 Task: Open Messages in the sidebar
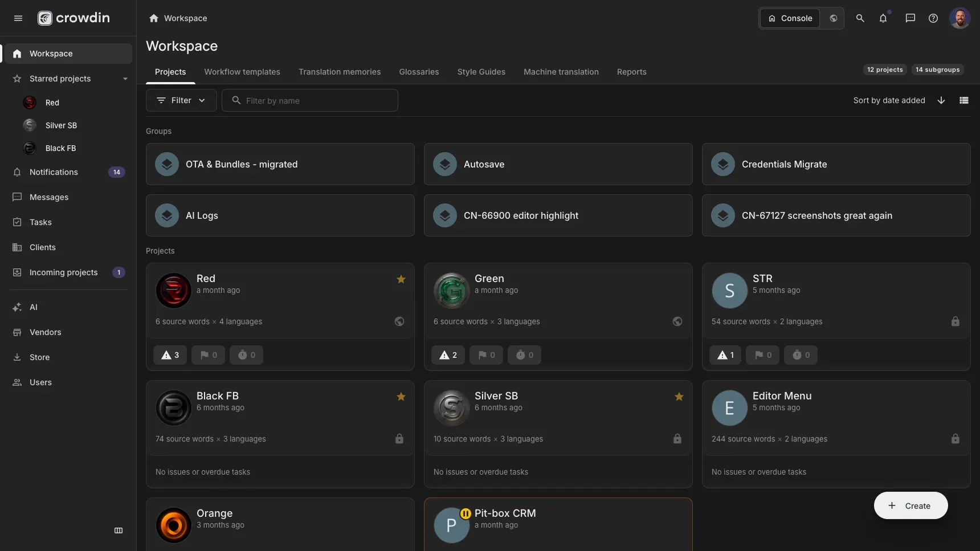[x=67, y=197]
